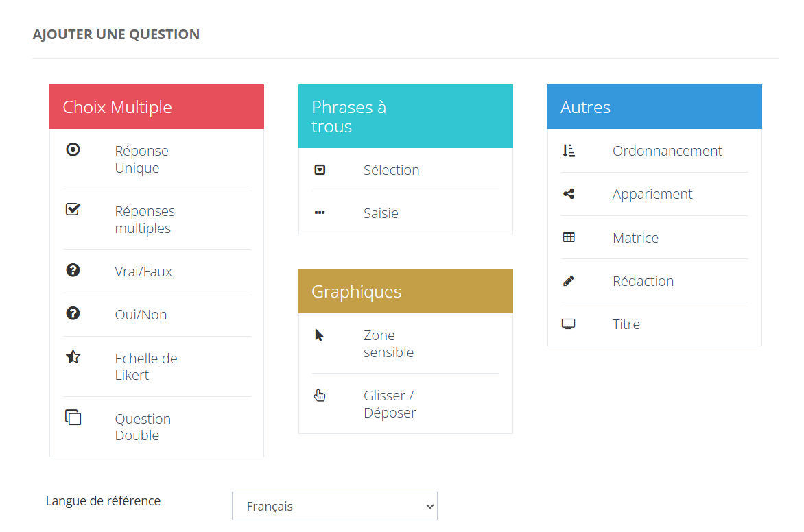Click the Réponse Unique radio icon
The height and width of the screenshot is (532, 804).
[73, 149]
